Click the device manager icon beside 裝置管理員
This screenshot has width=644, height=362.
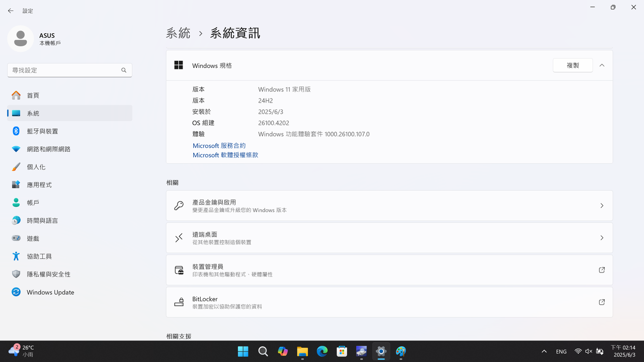pyautogui.click(x=179, y=270)
